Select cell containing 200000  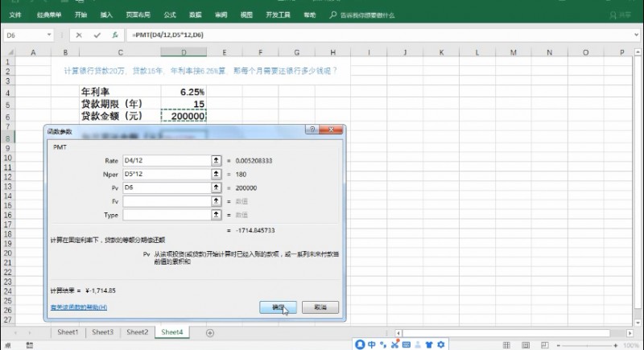tap(184, 116)
